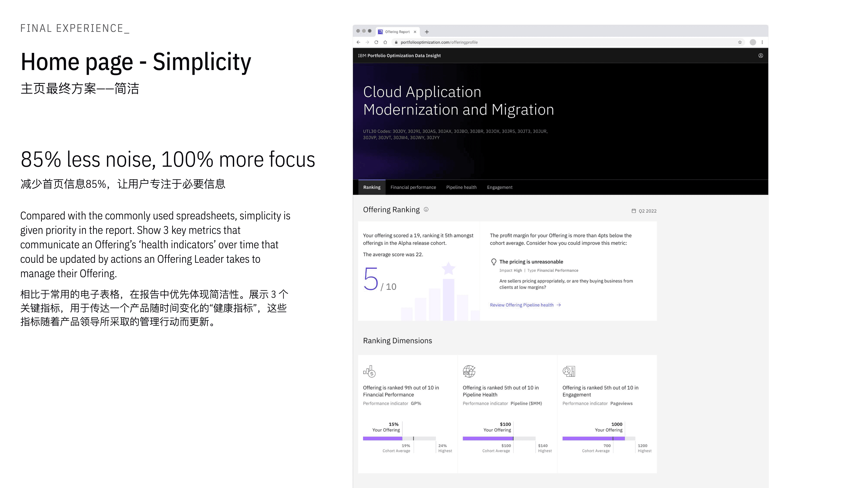Click the lightbulb icon beside pricing insight
The width and height of the screenshot is (868, 488).
click(494, 262)
